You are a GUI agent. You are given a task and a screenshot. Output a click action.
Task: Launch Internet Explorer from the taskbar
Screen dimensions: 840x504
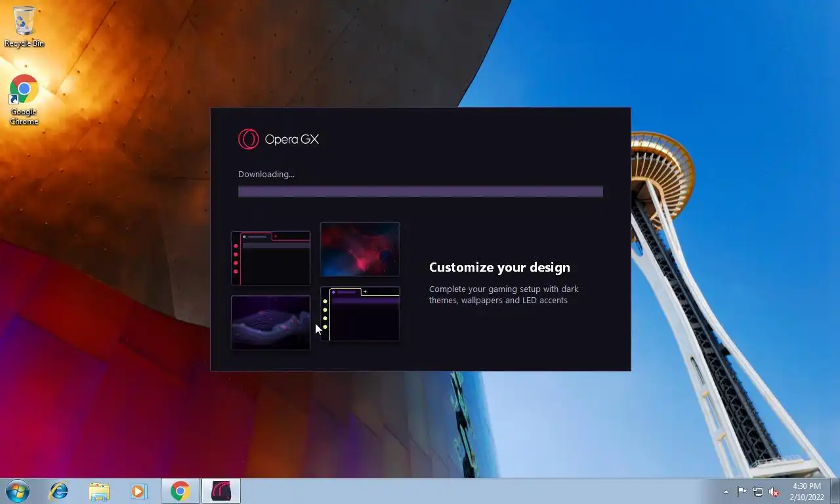coord(59,491)
